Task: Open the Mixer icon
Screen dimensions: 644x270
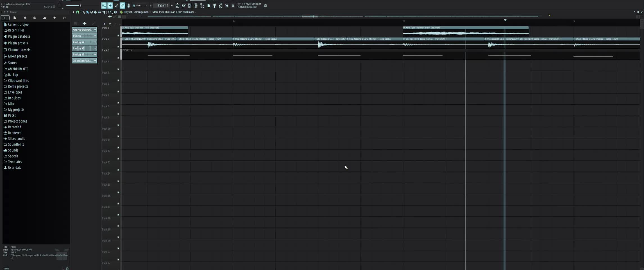Action: [x=196, y=5]
